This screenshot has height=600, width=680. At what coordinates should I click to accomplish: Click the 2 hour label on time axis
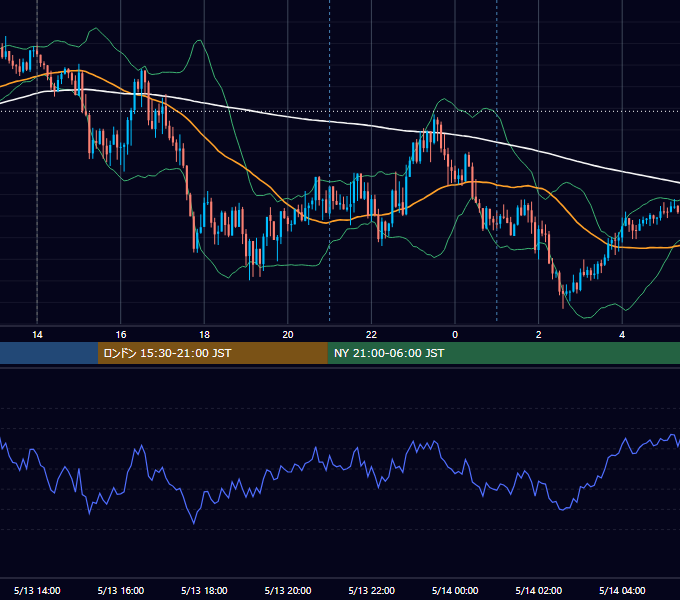(x=539, y=335)
